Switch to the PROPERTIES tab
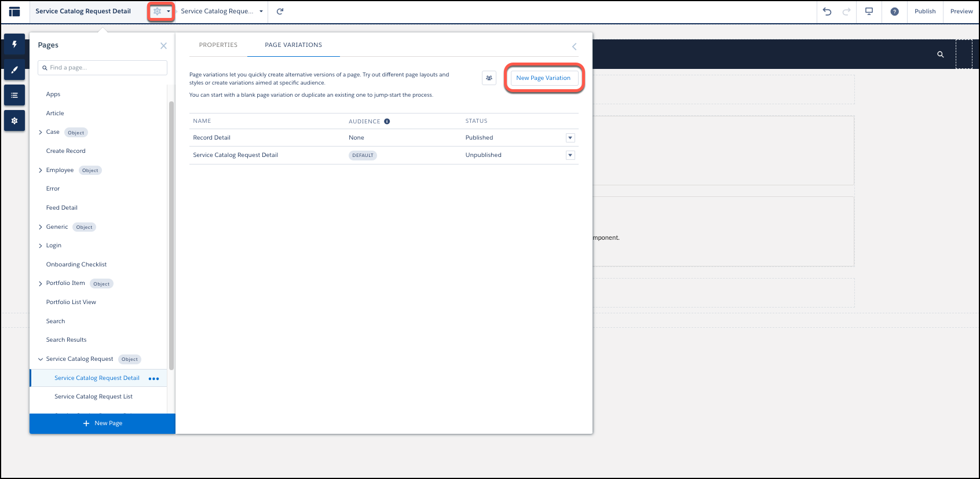This screenshot has height=479, width=980. pyautogui.click(x=218, y=45)
